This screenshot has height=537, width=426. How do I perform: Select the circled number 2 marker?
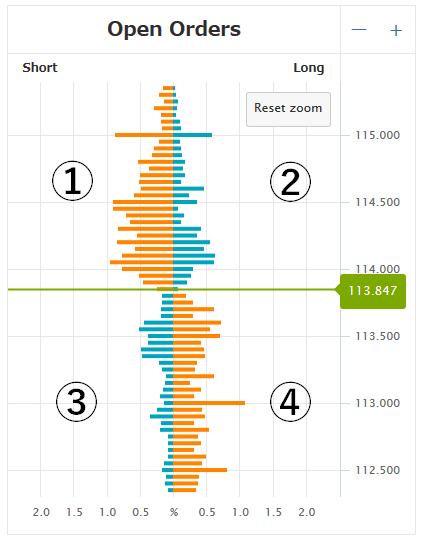[x=290, y=182]
